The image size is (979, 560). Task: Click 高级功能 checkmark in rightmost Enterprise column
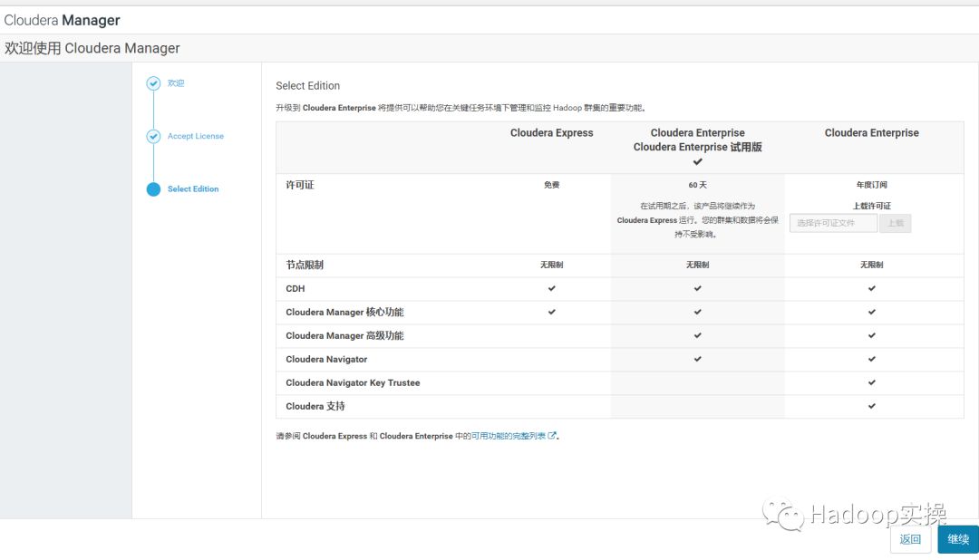click(x=872, y=335)
